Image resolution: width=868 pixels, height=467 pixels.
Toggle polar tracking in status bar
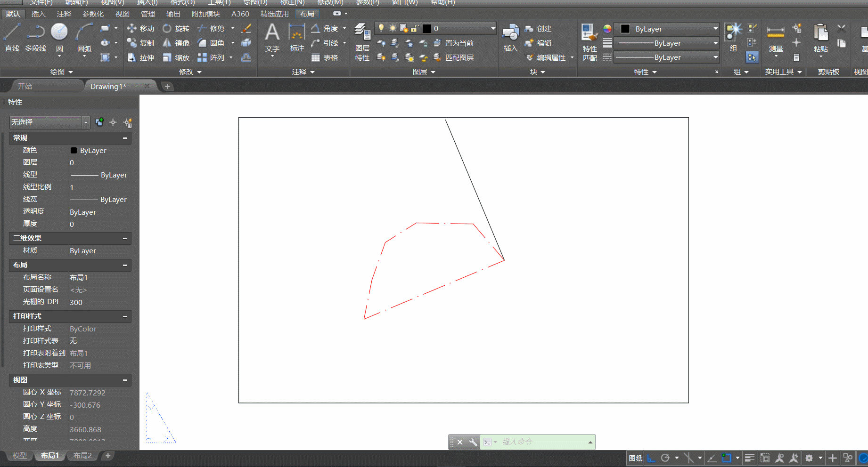coord(665,458)
